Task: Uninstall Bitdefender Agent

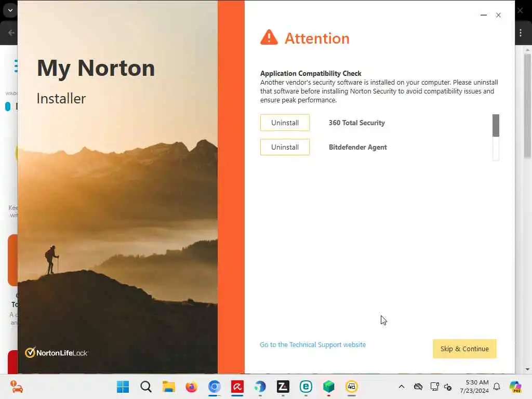Action: pos(285,147)
